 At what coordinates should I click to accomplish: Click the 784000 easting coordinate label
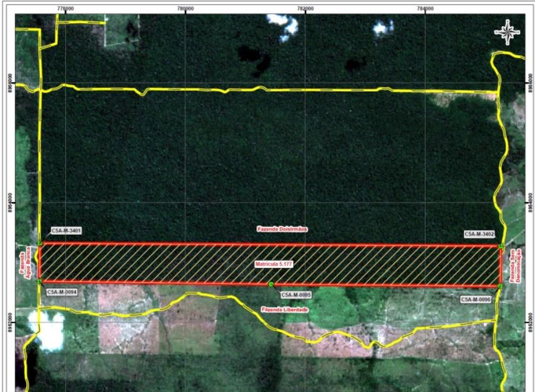click(425, 8)
